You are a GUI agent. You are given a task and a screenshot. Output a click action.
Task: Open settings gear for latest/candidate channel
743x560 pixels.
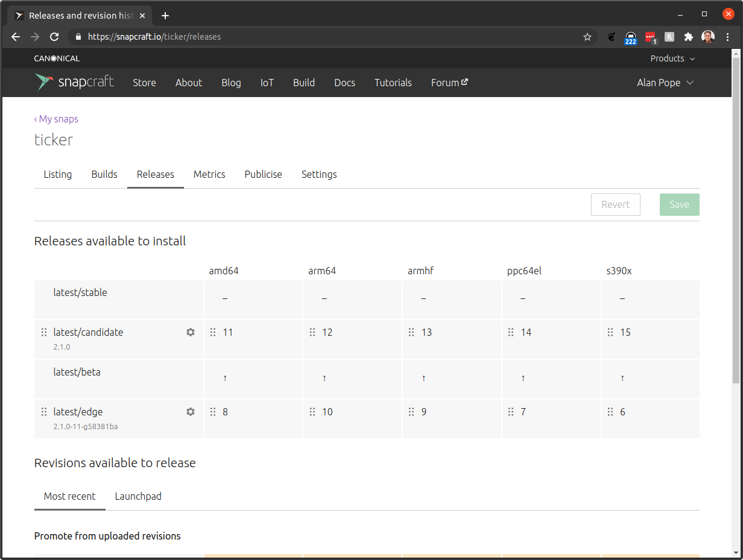[x=191, y=332]
